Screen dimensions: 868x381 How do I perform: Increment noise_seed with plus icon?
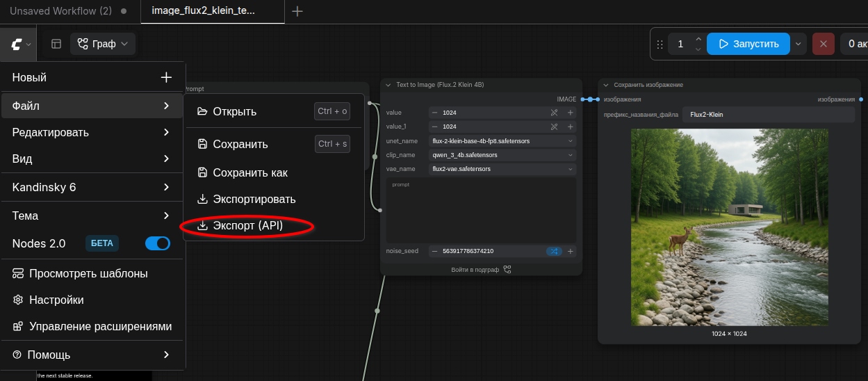coord(571,251)
